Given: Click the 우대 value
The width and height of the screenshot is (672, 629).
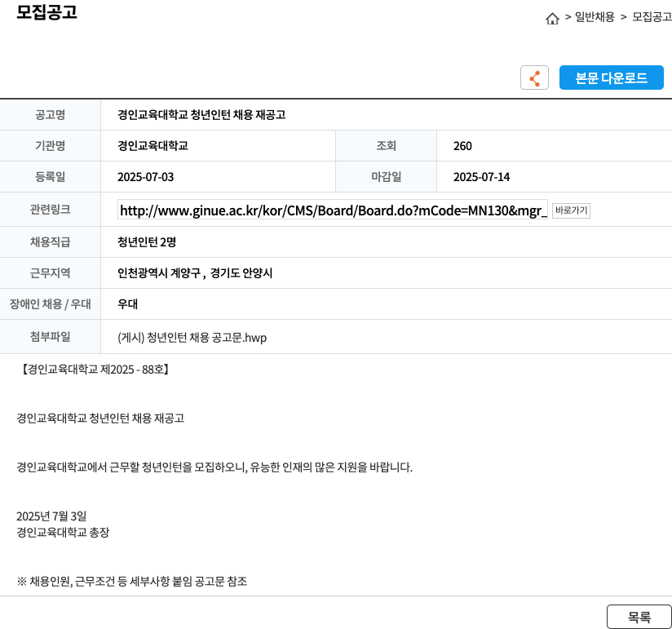Looking at the screenshot, I should pos(127,304).
